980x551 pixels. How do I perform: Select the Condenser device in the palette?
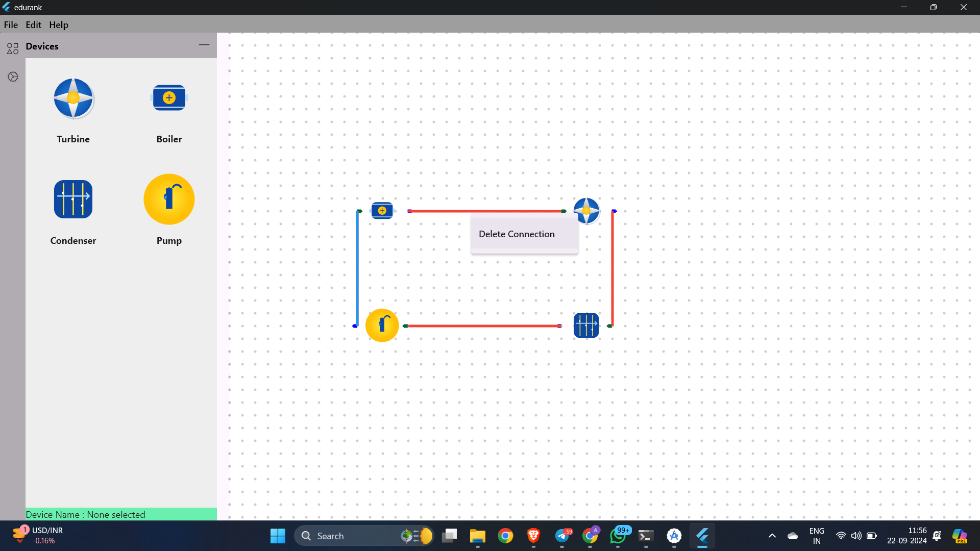73,199
